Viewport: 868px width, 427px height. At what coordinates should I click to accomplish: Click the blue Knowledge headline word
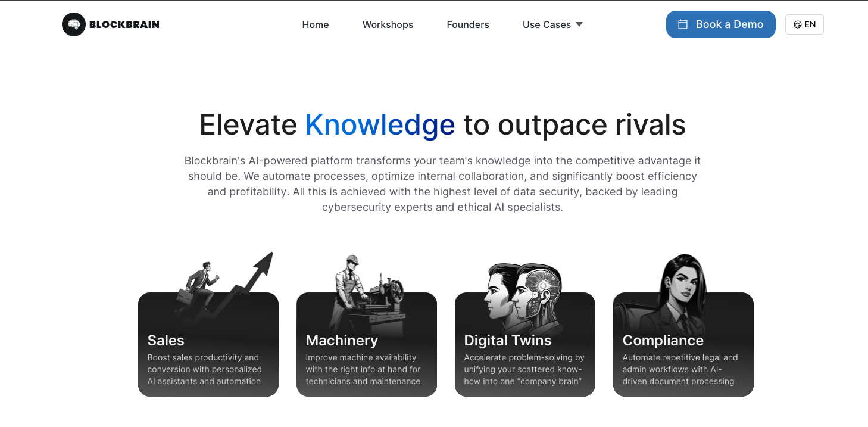(380, 124)
